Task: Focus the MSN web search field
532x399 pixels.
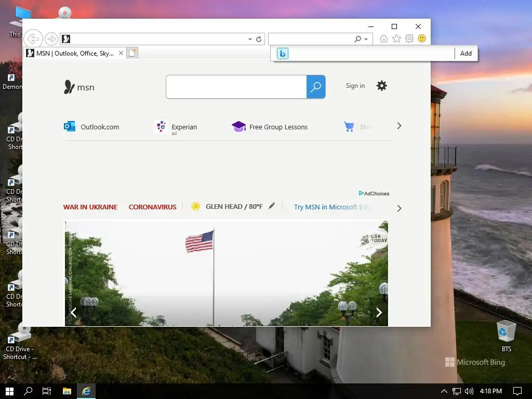Action: click(x=236, y=87)
